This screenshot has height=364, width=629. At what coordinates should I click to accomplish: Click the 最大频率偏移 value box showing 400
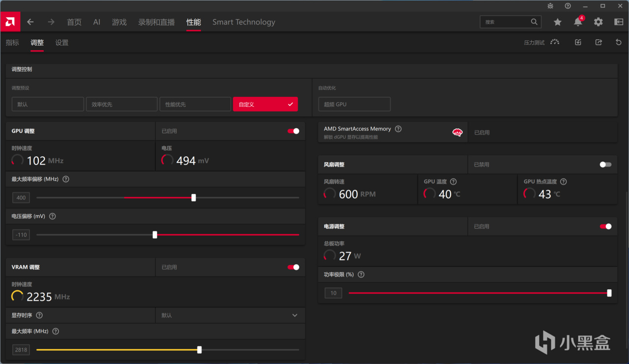pos(21,197)
